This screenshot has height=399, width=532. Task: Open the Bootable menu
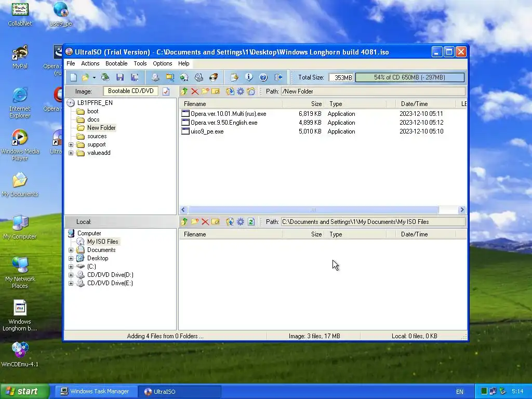click(116, 63)
